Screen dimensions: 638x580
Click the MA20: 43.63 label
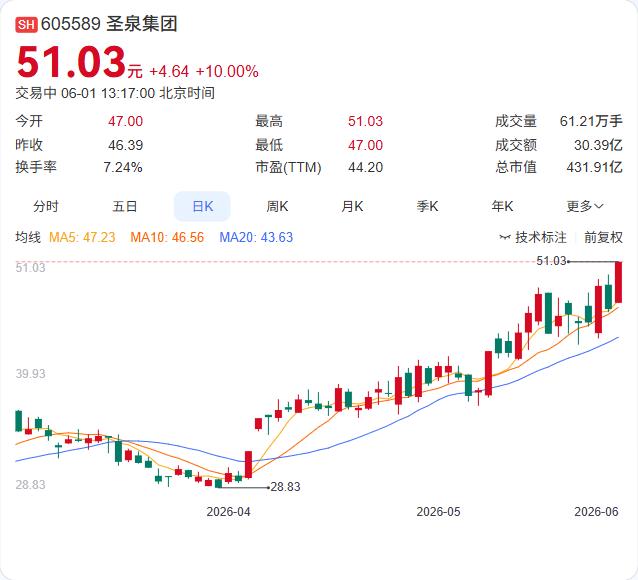point(256,237)
